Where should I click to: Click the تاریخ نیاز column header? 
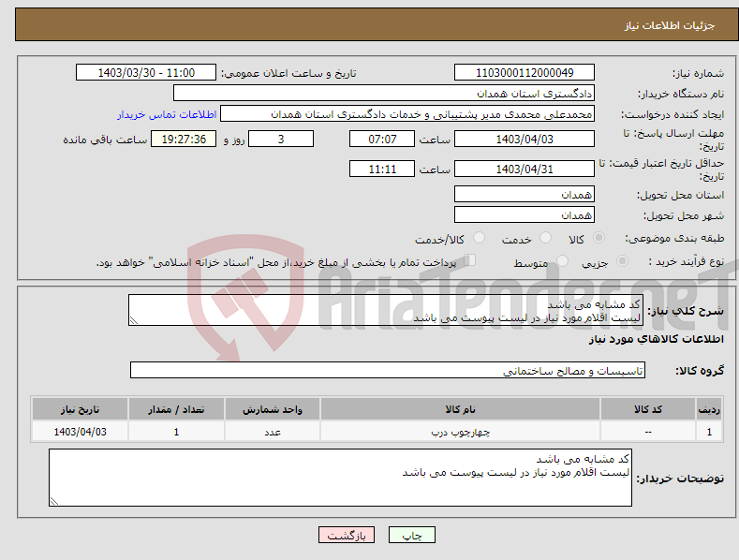point(80,409)
